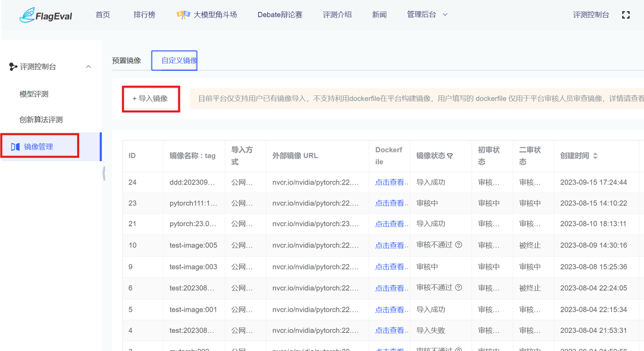The width and height of the screenshot is (644, 351).
Task: Open 模型评测 in the sidebar
Action: [x=34, y=94]
